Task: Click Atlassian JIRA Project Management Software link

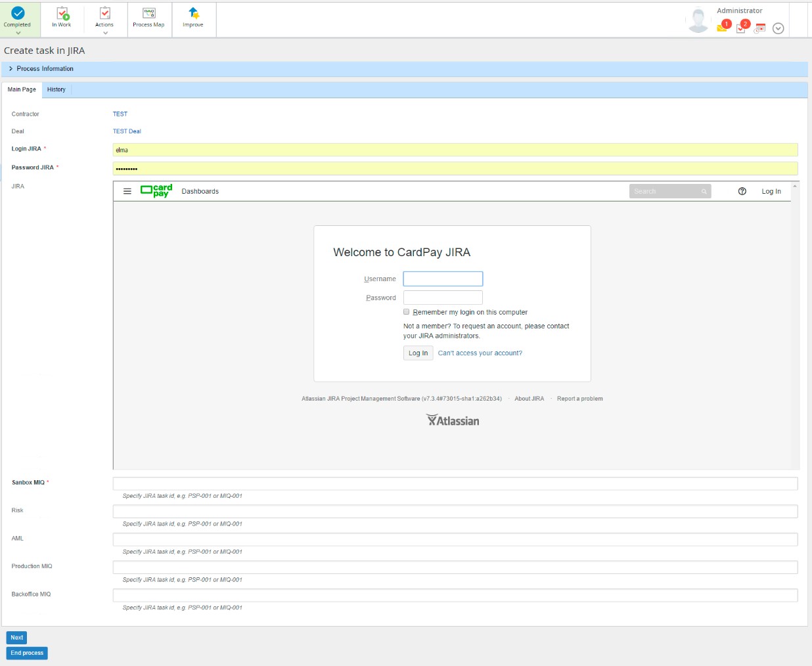Action: pos(361,399)
